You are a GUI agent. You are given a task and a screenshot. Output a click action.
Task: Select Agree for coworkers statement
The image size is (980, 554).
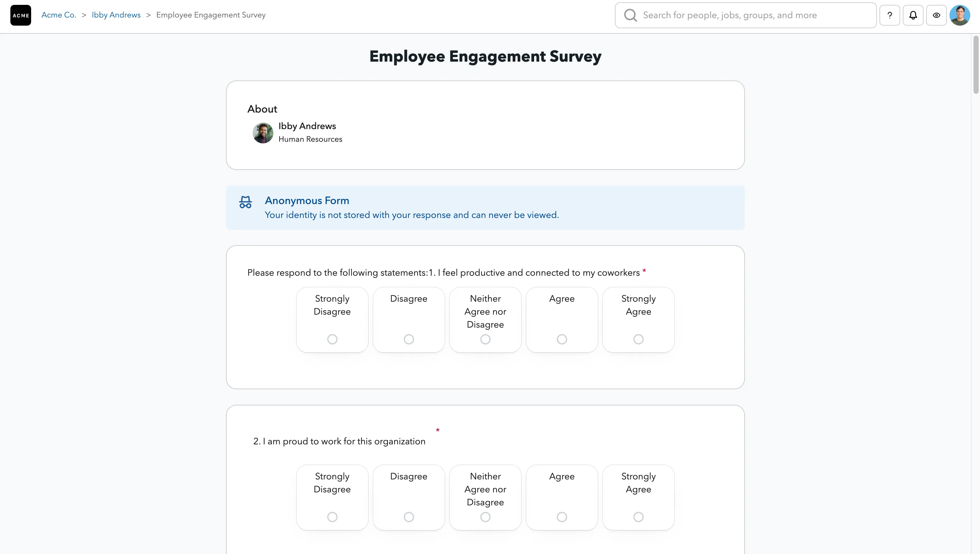point(562,319)
